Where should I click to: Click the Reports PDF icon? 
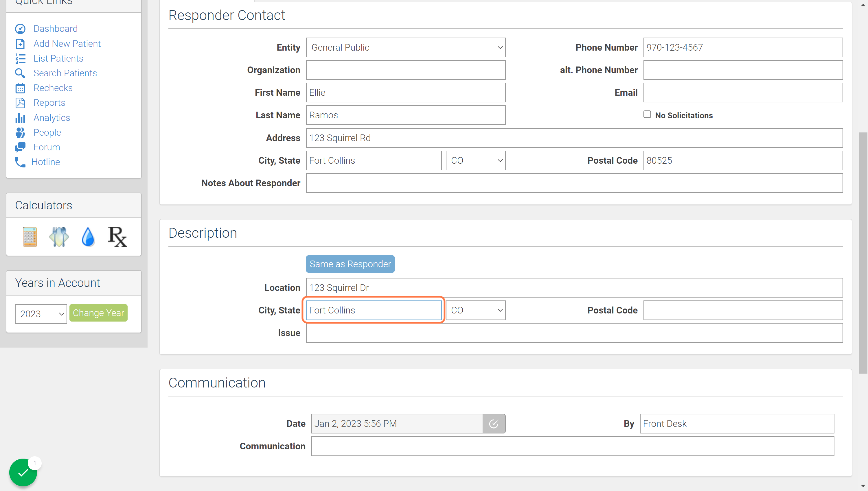point(20,103)
